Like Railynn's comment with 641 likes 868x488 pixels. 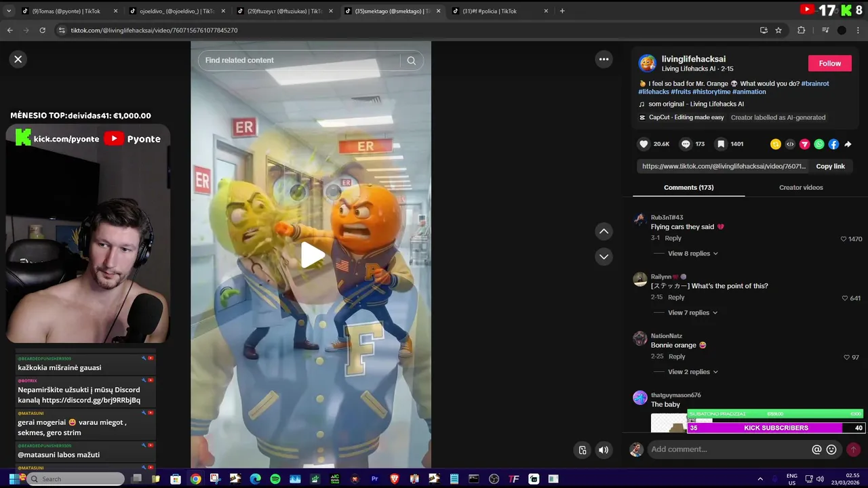tap(845, 298)
